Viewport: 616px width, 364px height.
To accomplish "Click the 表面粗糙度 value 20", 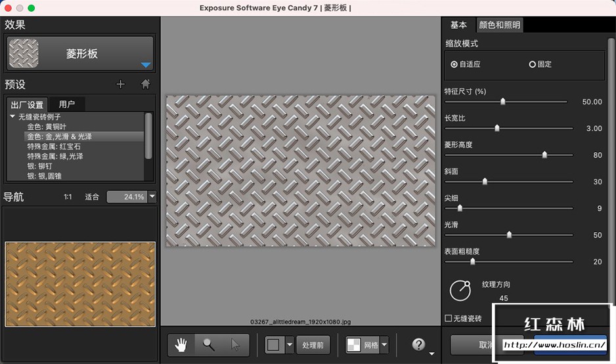I will (x=598, y=262).
